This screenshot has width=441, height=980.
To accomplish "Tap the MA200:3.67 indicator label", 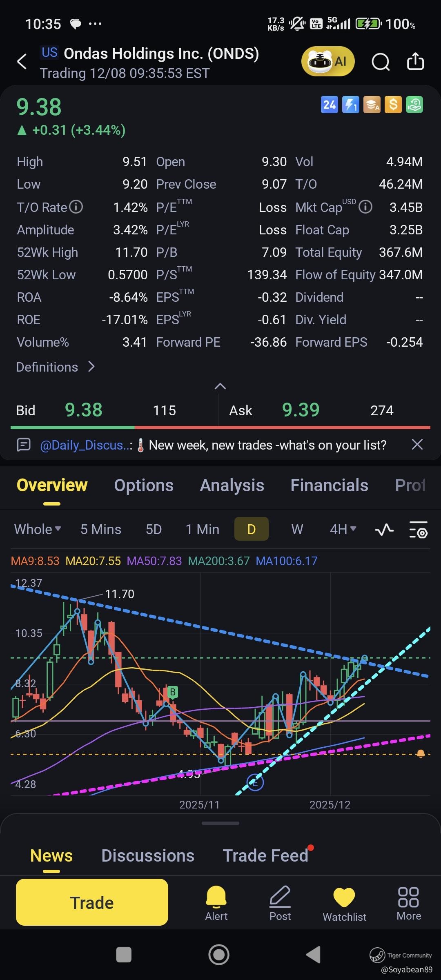I will pos(219,561).
